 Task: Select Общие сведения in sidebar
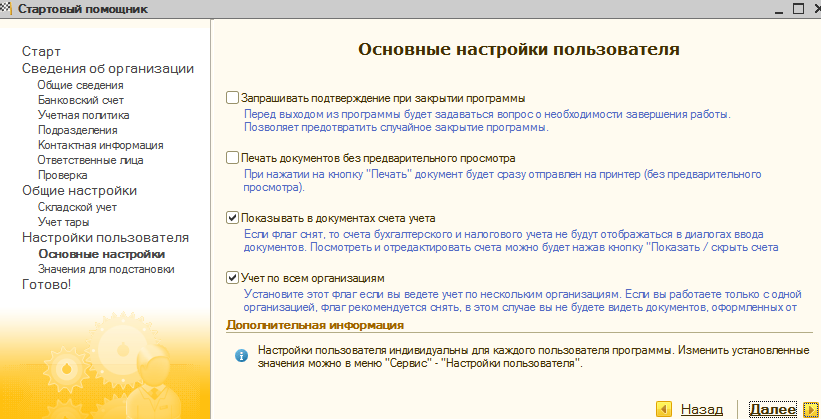point(81,85)
